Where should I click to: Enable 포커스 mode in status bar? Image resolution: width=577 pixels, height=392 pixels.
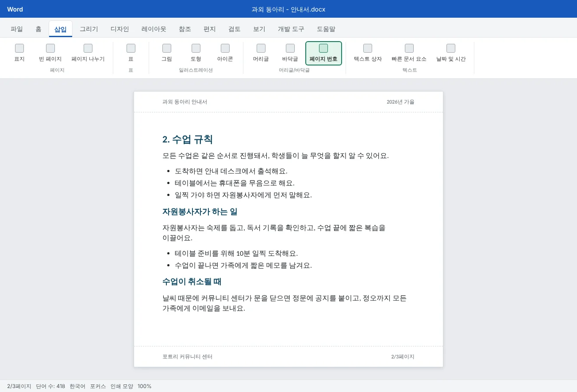pos(98,386)
